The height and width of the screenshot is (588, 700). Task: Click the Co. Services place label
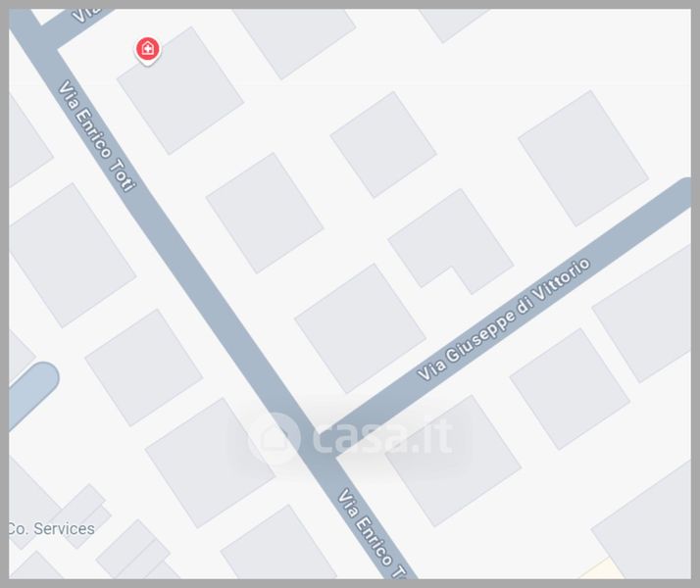(x=51, y=529)
